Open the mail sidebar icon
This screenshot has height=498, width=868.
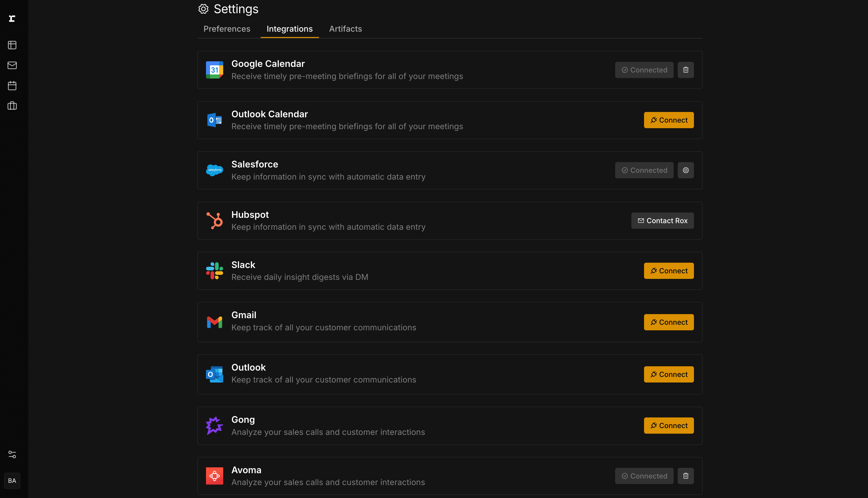12,65
